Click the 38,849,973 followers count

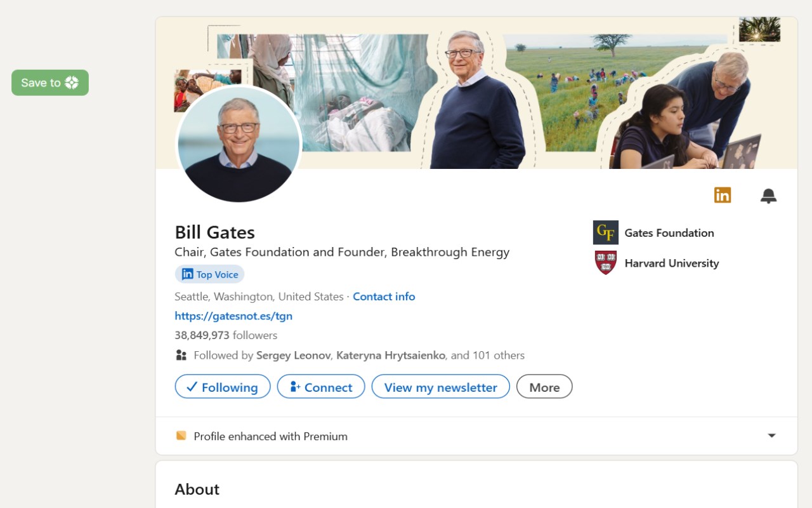point(226,335)
